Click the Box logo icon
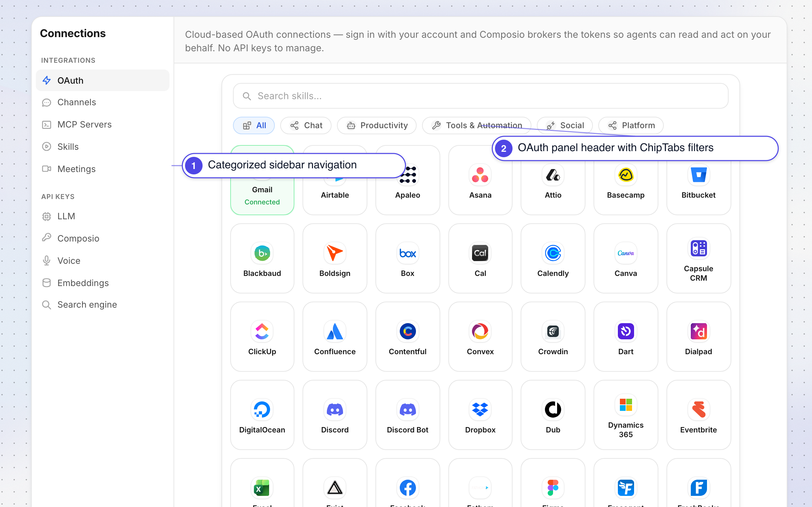The height and width of the screenshot is (507, 812). pos(408,253)
